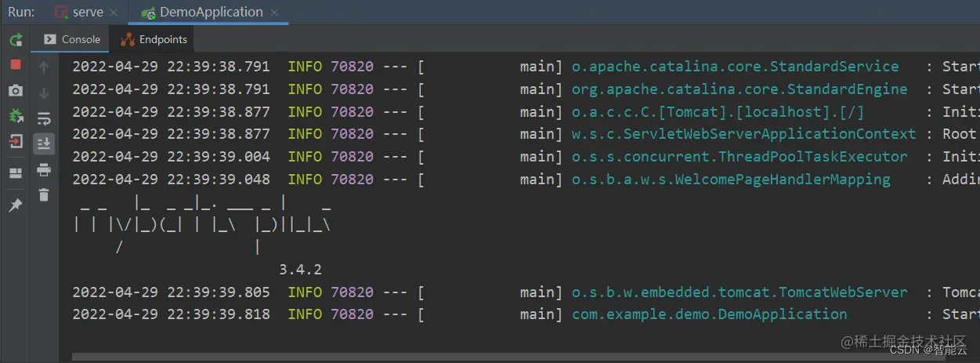The height and width of the screenshot is (363, 980).
Task: Click o.s.b.w.embedded.tomcat.TomcatWebServer logger text
Action: coord(740,292)
